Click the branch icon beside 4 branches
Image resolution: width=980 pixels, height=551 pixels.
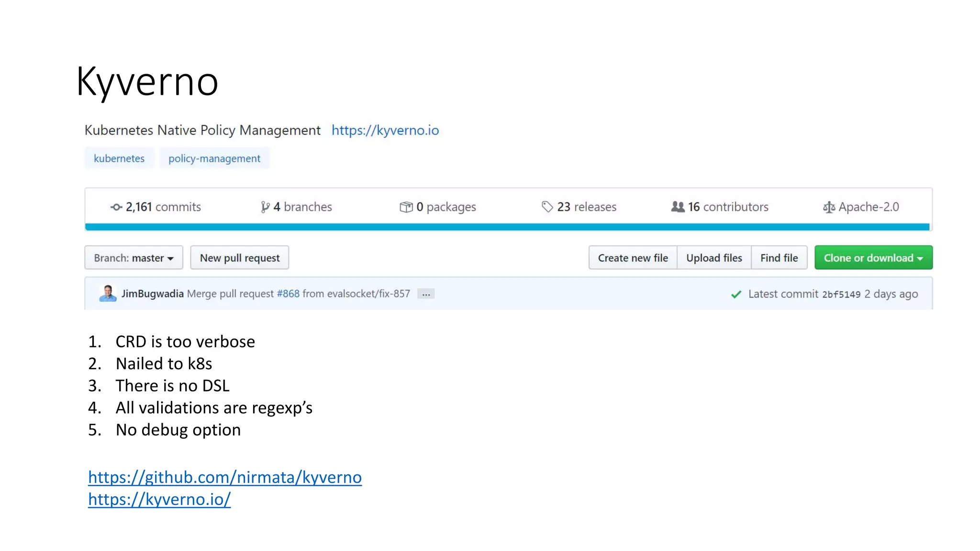(265, 207)
